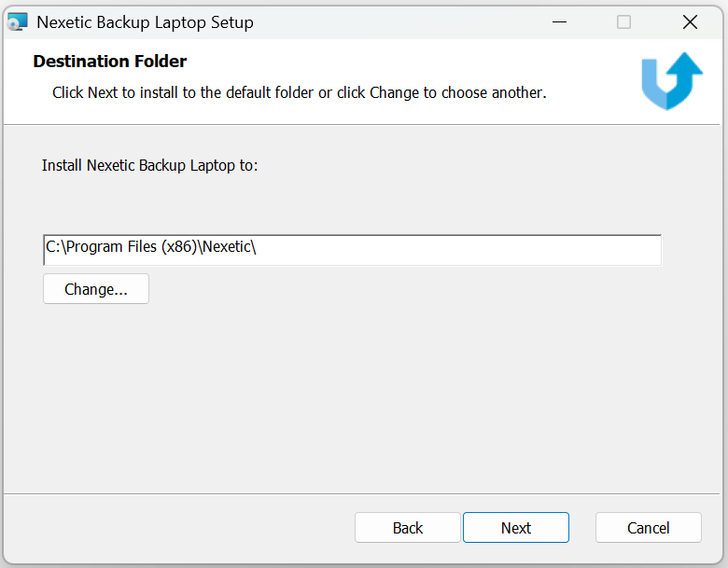
Task: Click the "Install Nexetic Backup Laptop to:" label
Action: click(150, 165)
